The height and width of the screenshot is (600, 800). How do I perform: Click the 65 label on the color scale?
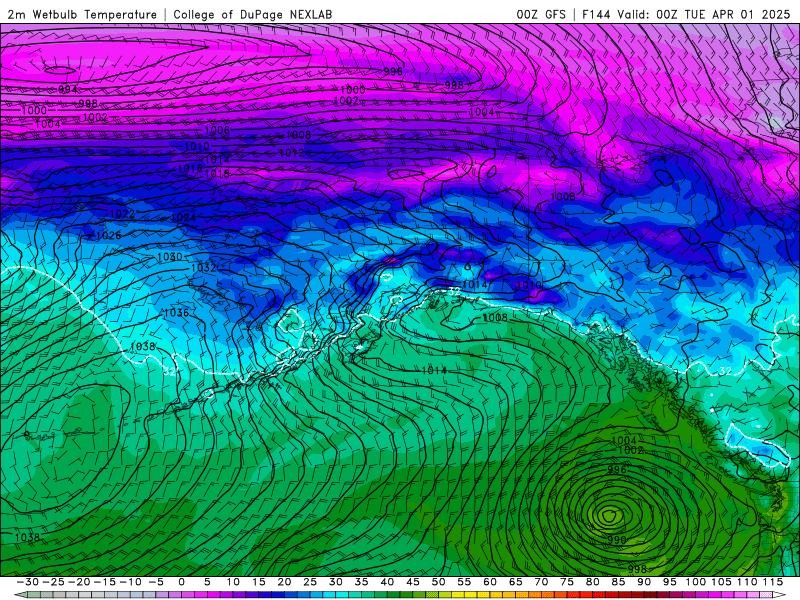[x=515, y=582]
